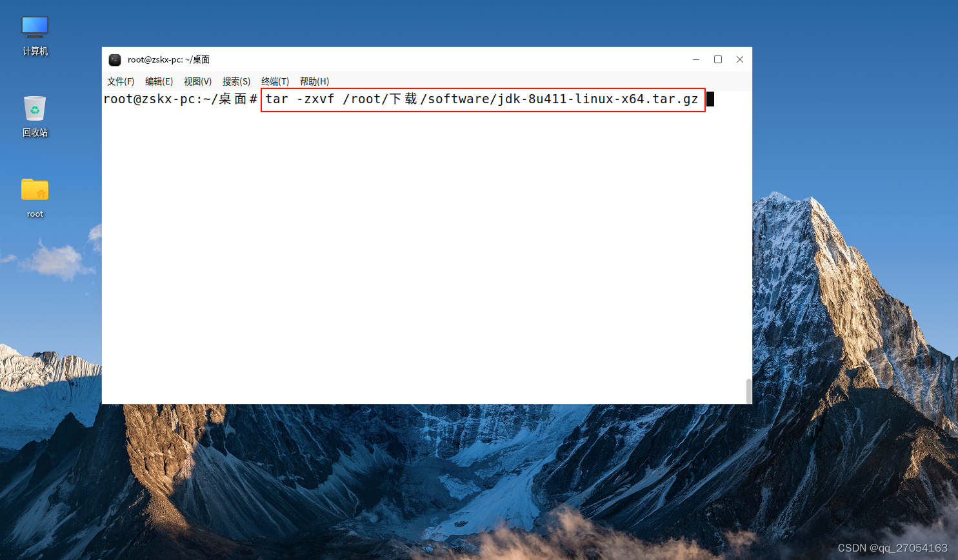Open the 搜索(S) menu

point(236,81)
